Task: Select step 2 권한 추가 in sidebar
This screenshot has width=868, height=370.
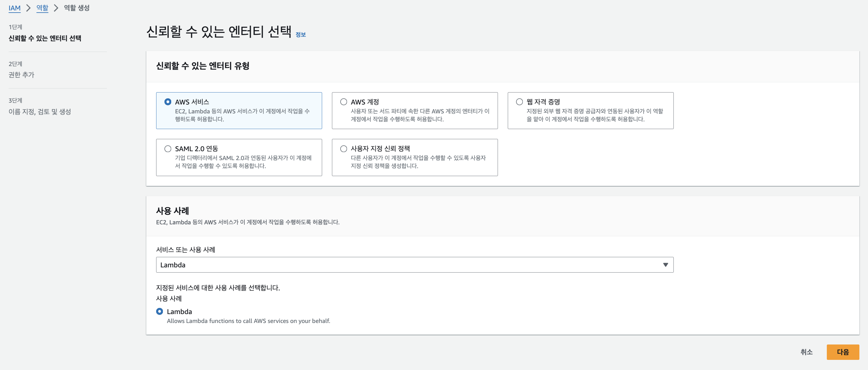Action: [22, 75]
